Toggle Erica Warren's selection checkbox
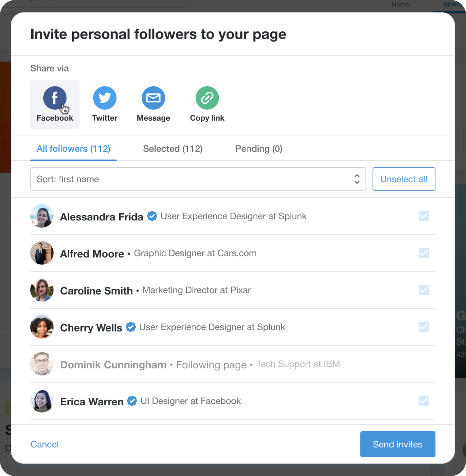466x476 pixels. pos(424,401)
